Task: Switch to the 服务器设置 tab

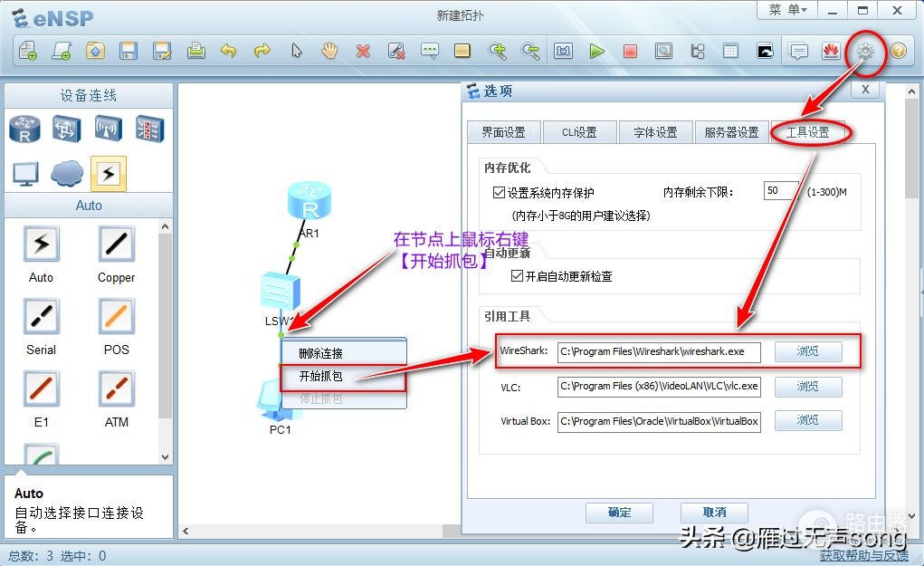Action: [x=731, y=132]
